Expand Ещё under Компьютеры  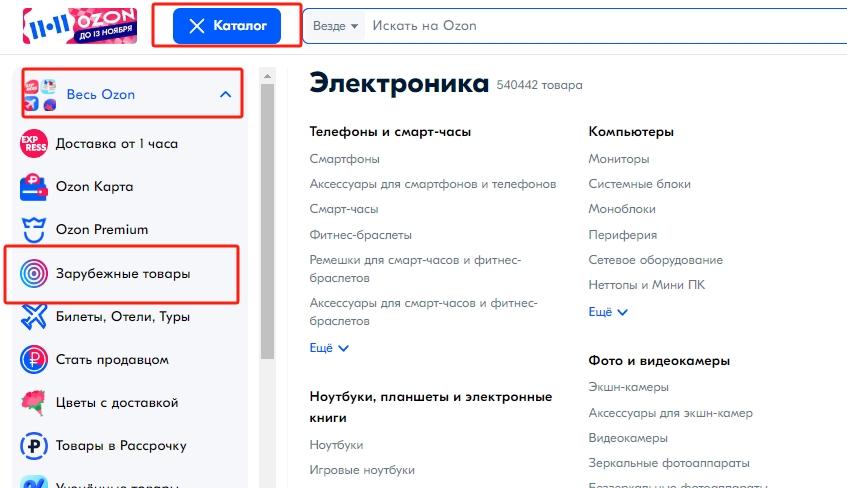(x=608, y=312)
